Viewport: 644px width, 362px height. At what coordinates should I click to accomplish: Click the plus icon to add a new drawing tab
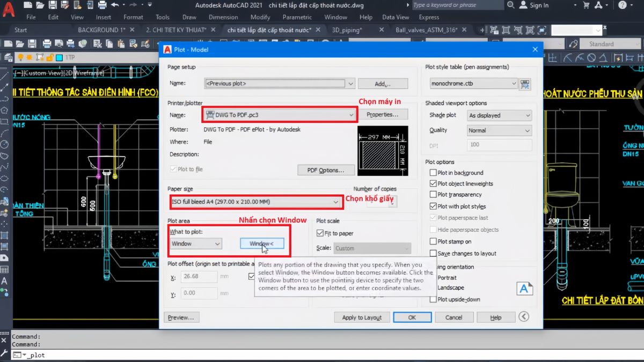click(x=483, y=30)
